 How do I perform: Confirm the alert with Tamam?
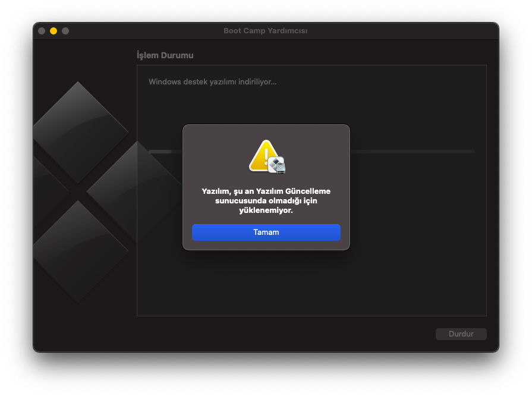(266, 232)
